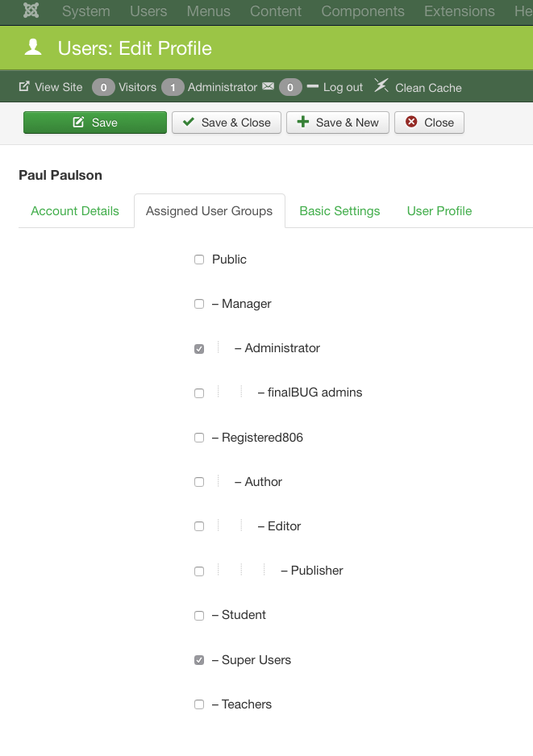Click the user silhouette icon in header
Image resolution: width=533 pixels, height=756 pixels.
click(x=33, y=48)
